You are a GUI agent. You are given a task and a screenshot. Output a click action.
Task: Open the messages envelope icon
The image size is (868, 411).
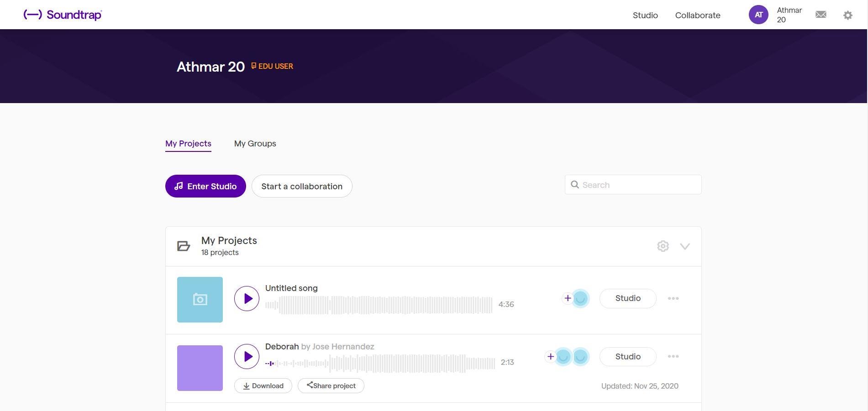click(x=821, y=14)
